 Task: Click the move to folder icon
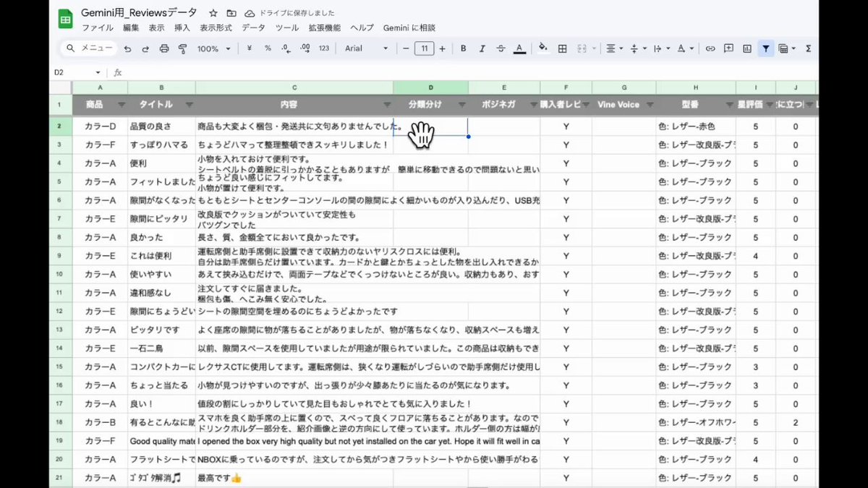[231, 13]
